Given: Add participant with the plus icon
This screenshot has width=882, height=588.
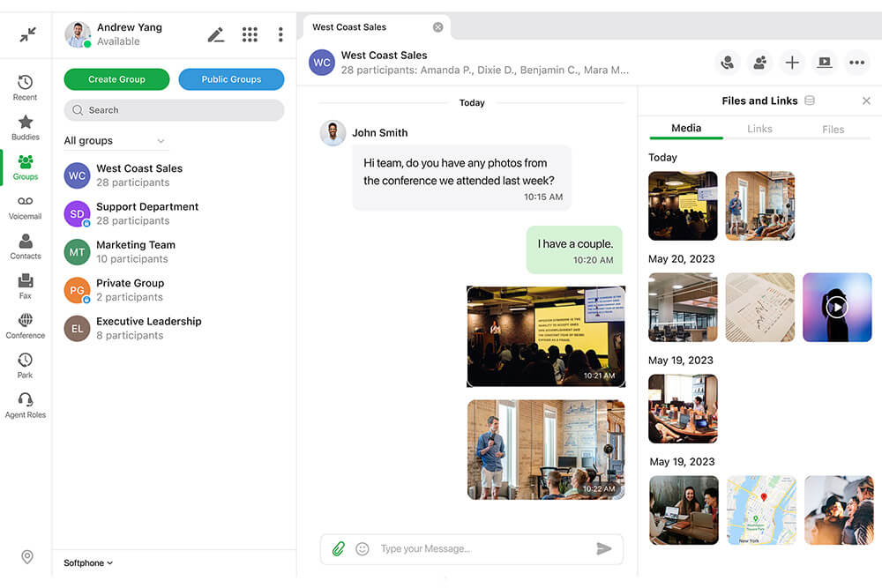Looking at the screenshot, I should click(792, 63).
